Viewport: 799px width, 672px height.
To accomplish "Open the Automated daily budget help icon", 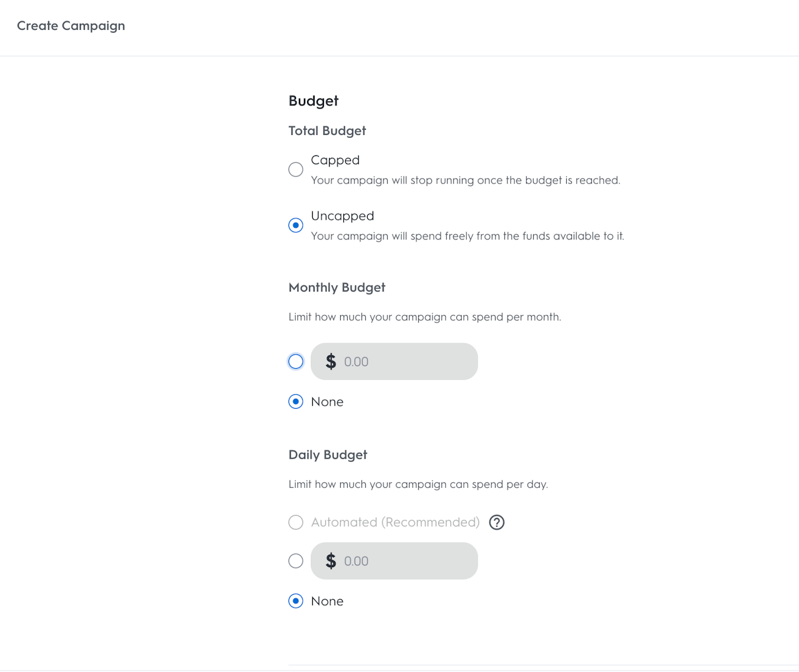I will click(x=497, y=522).
